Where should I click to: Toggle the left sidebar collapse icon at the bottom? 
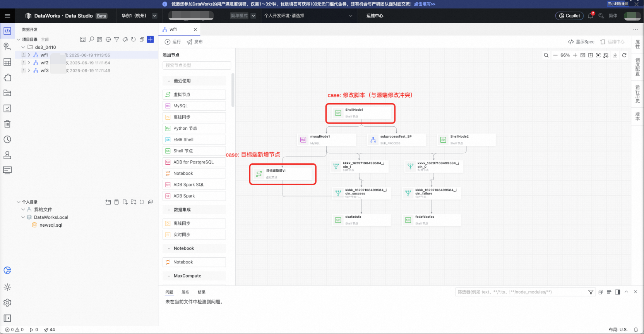(x=7, y=318)
